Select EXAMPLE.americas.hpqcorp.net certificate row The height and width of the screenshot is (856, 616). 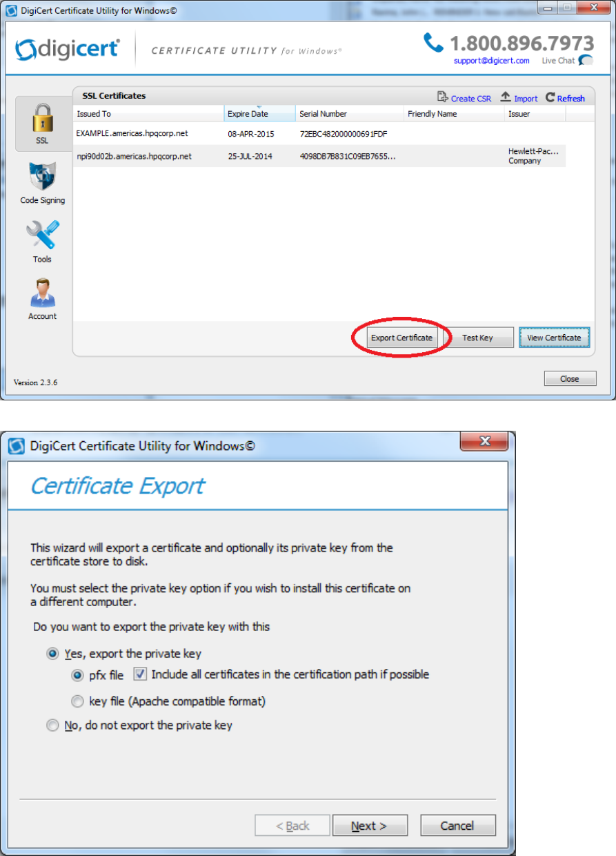coord(319,133)
